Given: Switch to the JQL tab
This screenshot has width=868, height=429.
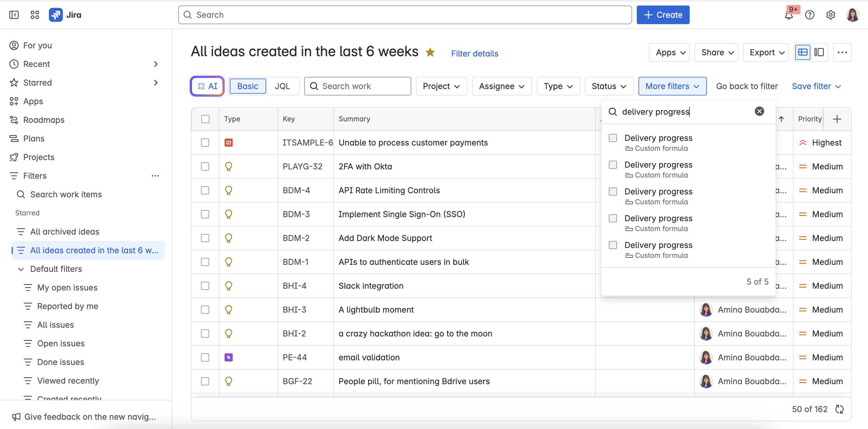Looking at the screenshot, I should (x=283, y=86).
